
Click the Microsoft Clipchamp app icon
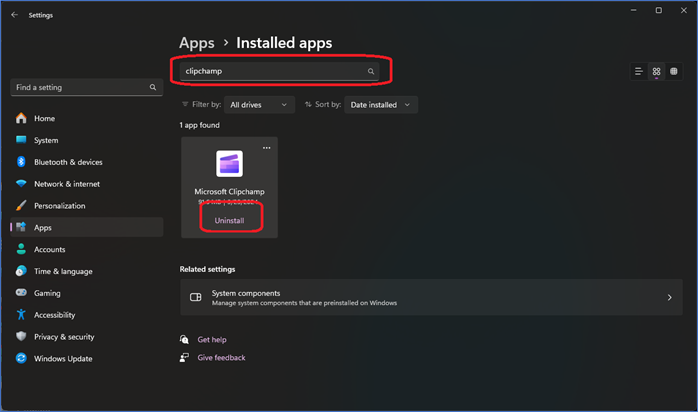(229, 163)
